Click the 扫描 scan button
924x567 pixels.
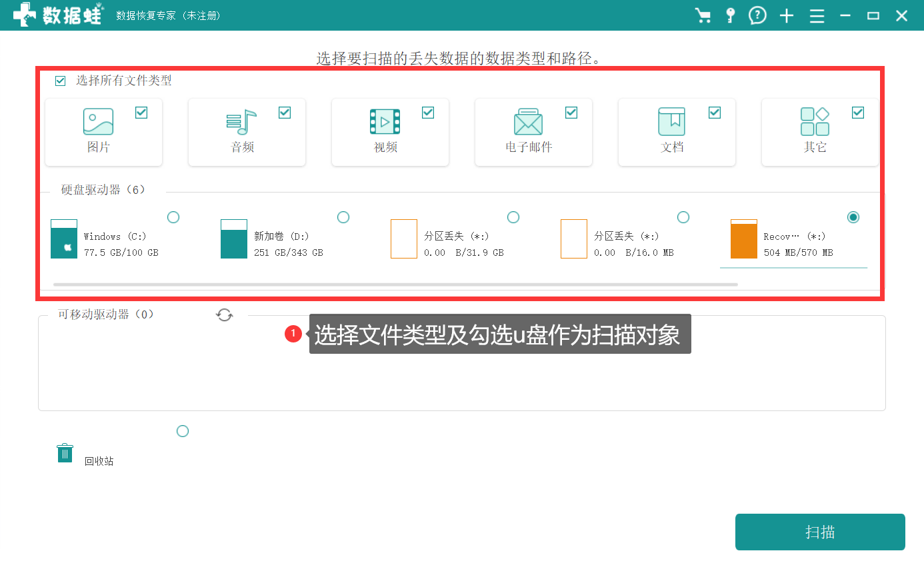coord(820,532)
